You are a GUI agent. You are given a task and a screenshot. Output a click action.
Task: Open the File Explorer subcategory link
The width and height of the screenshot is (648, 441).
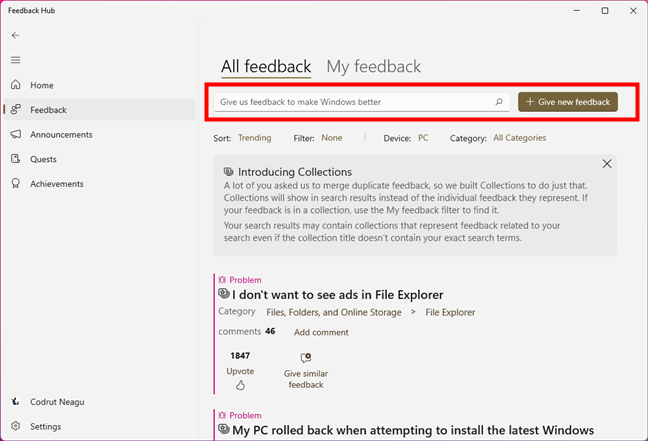pos(450,312)
